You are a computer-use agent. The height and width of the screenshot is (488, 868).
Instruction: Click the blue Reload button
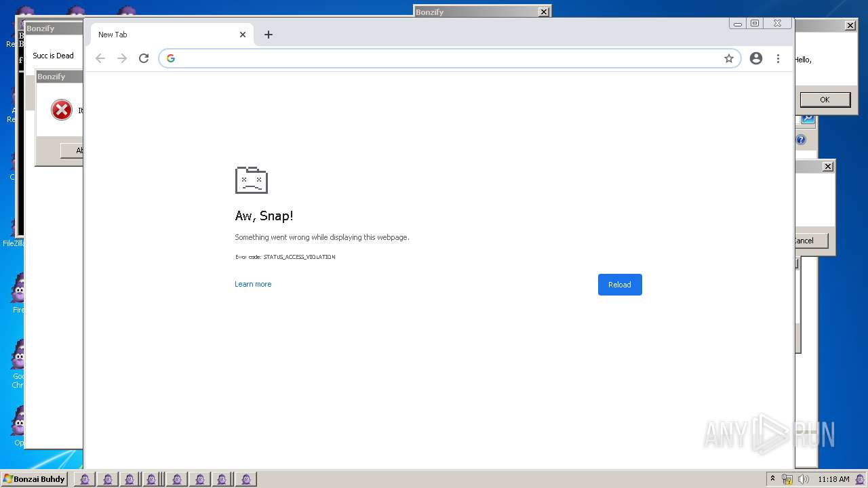click(x=620, y=285)
